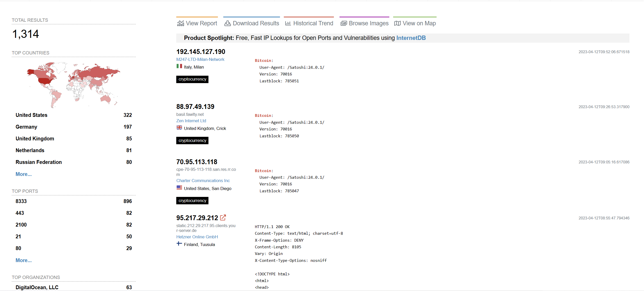
Task: Click HTTP/1.1 200 OK banner line
Action: pos(272,227)
